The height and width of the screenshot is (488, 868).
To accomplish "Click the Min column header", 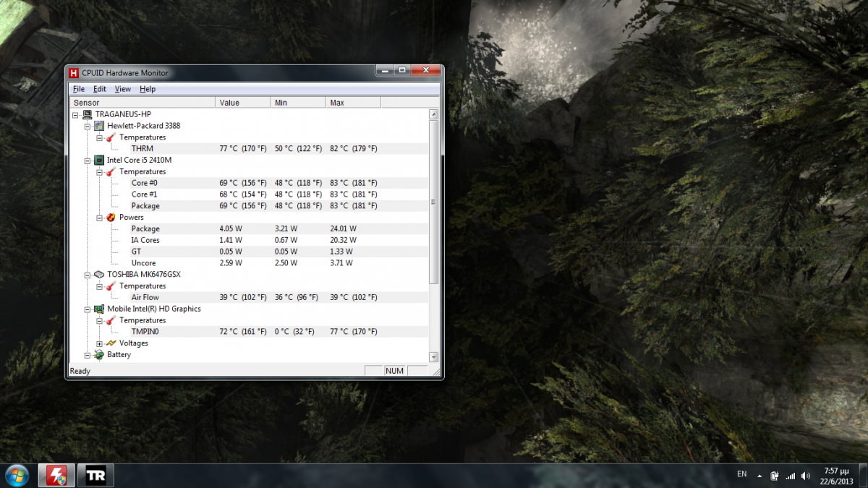I will point(298,103).
